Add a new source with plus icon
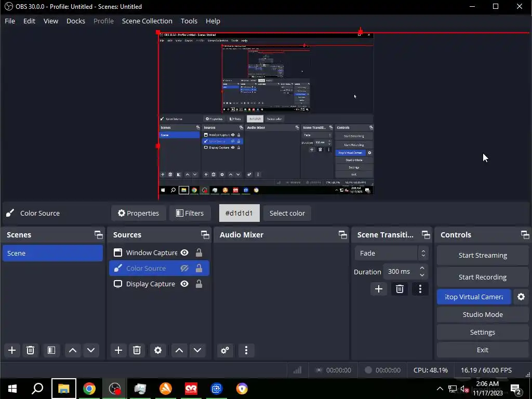 tap(118, 350)
